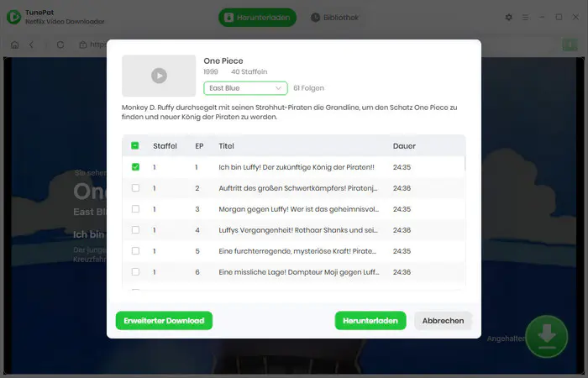Viewport: 588px width, 378px height.
Task: Switch to the Bibliothek tab
Action: [334, 18]
